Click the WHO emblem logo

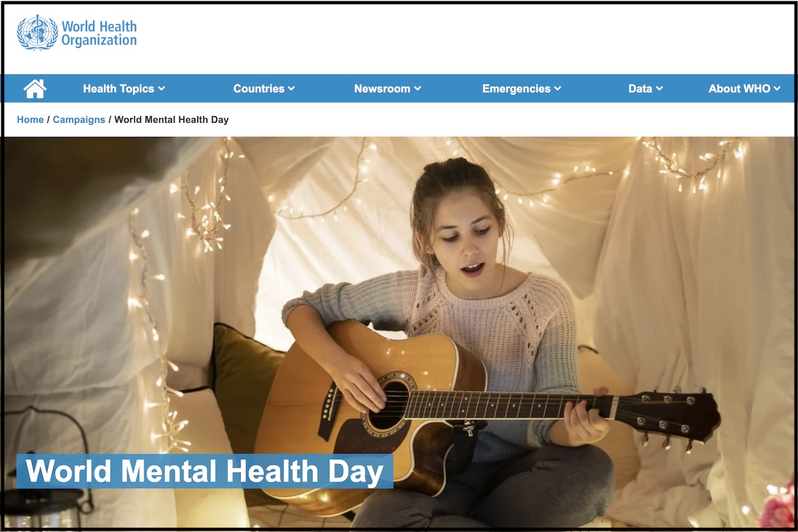point(37,33)
